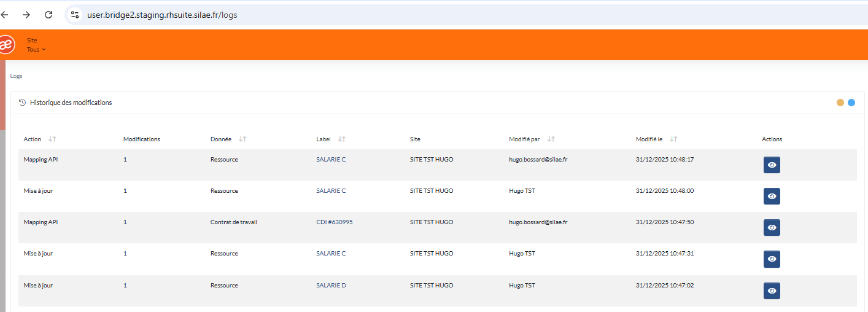Click the Site label in orange header

(x=32, y=41)
